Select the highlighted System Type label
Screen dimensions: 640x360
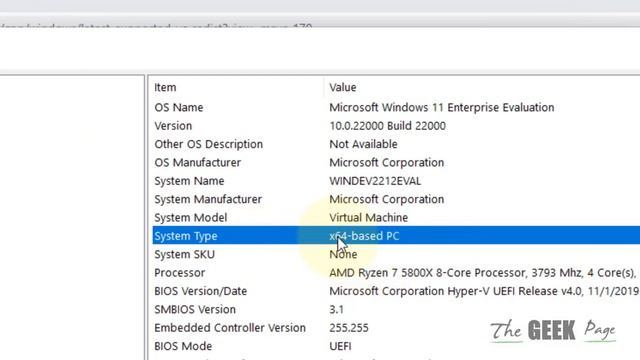pyautogui.click(x=186, y=236)
